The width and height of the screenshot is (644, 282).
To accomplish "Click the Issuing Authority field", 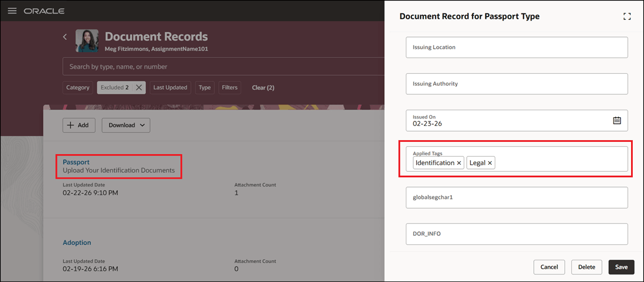I will click(x=517, y=84).
